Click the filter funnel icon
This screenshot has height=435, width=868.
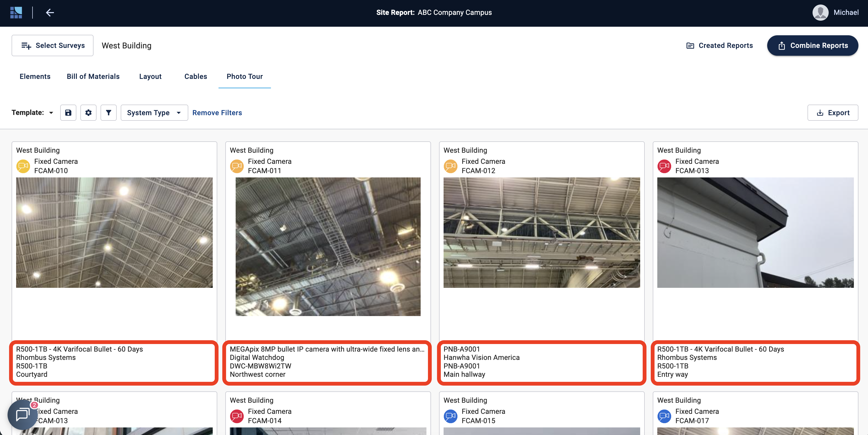point(108,113)
